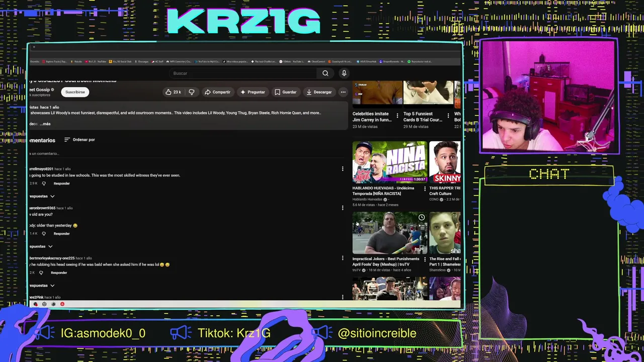Open options menu for 'rubbing his head' comment
This screenshot has width=644, height=362.
coord(343,258)
